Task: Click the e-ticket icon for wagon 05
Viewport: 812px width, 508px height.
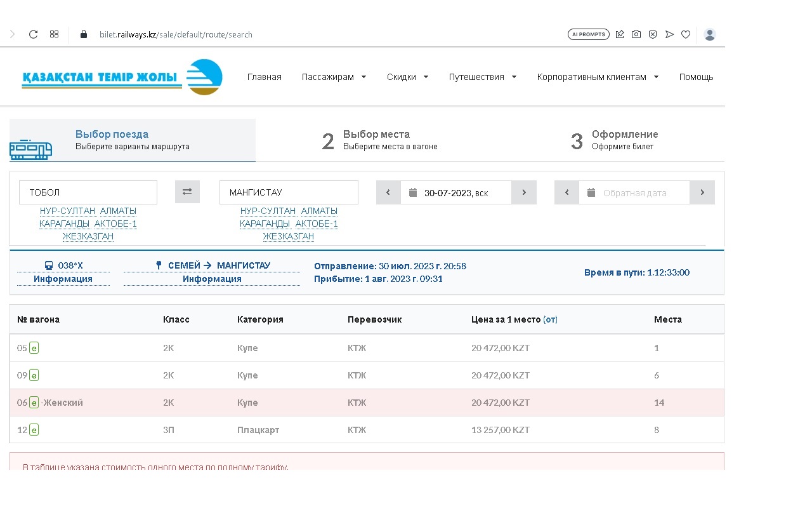Action: click(x=34, y=348)
